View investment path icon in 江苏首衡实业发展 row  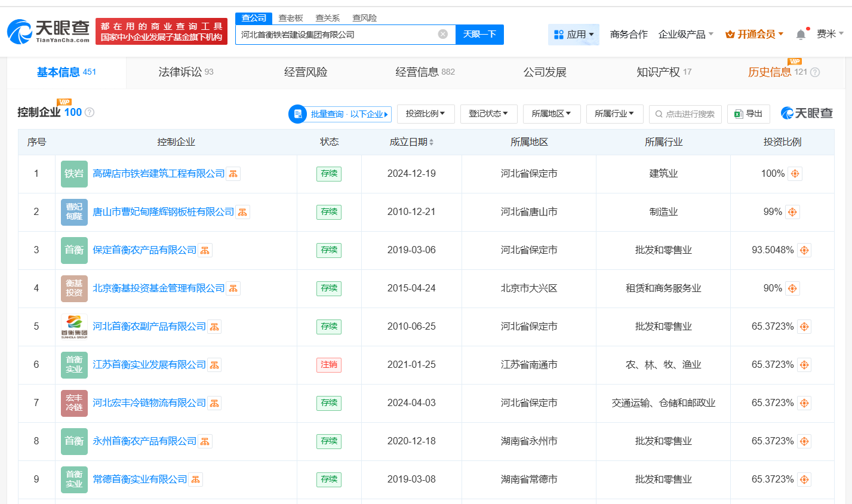[x=804, y=365]
